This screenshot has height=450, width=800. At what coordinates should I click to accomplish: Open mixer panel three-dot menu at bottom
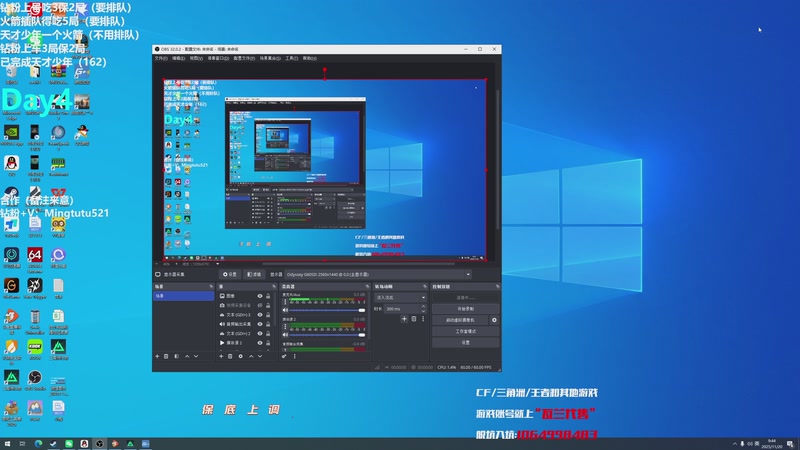(x=294, y=356)
